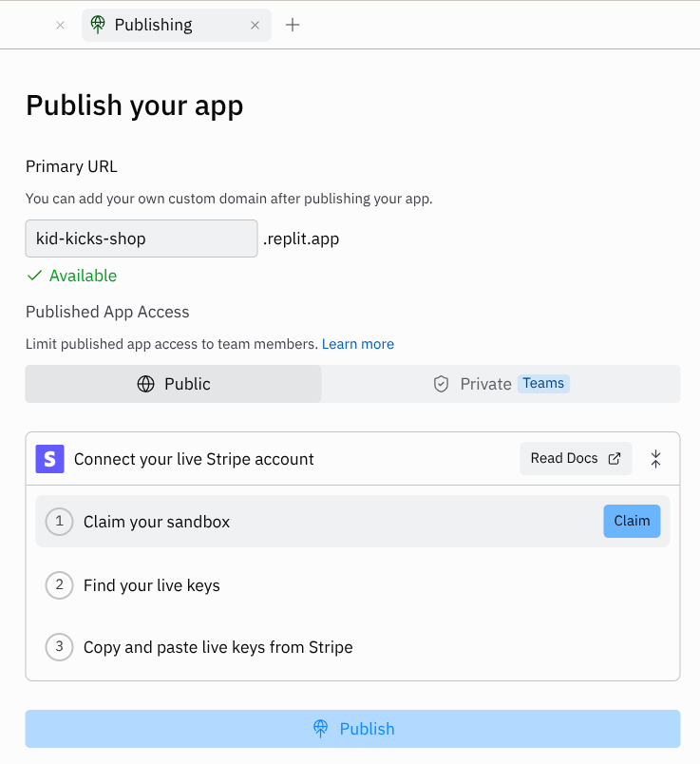Click the step 2 number circle
Screen dimensions: 700x764
[x=60, y=585]
